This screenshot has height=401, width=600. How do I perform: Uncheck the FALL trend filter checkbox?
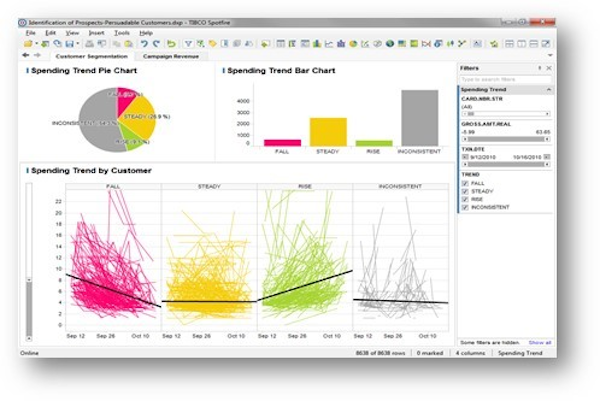(x=465, y=183)
